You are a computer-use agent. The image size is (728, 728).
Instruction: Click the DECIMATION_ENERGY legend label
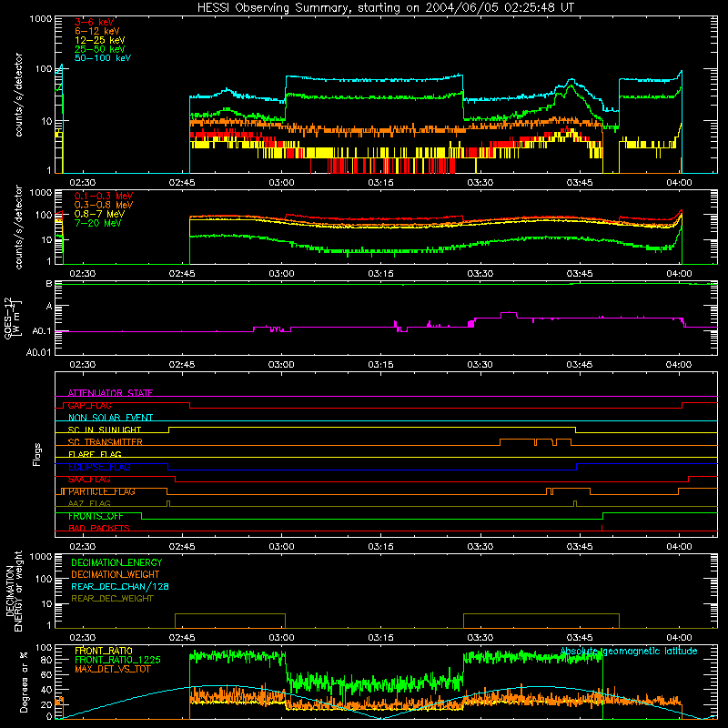coord(116,562)
